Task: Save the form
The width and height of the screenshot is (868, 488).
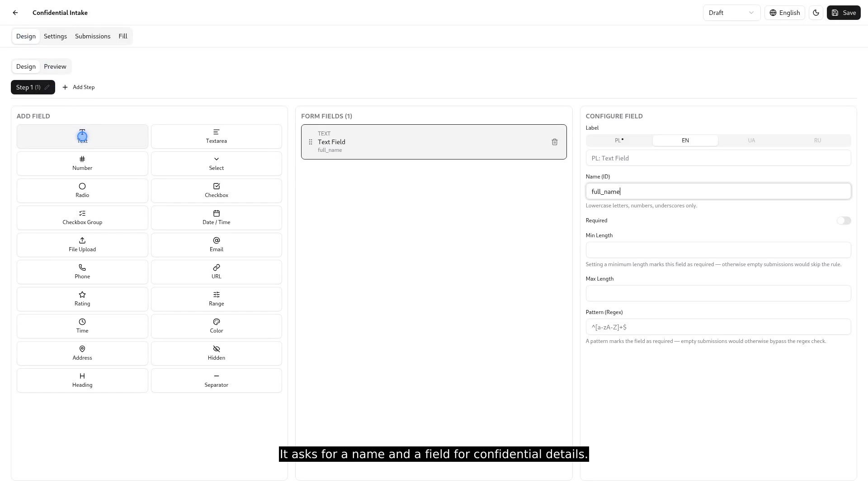Action: point(844,13)
